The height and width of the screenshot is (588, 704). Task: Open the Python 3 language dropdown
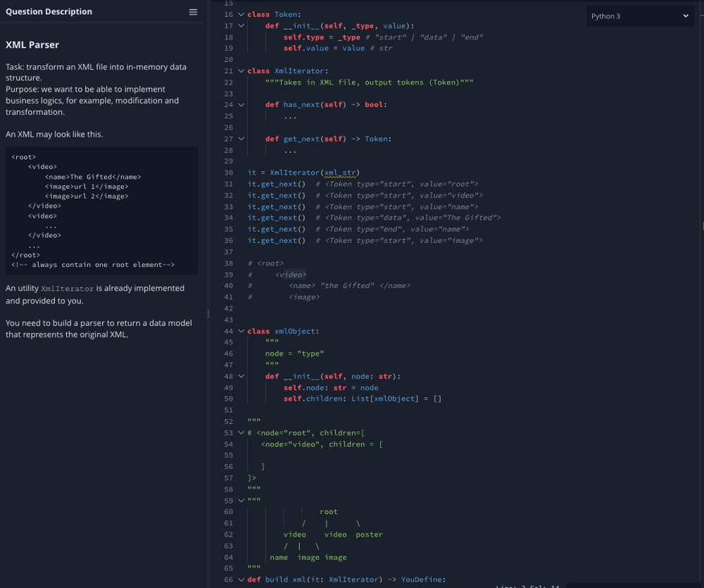point(640,16)
